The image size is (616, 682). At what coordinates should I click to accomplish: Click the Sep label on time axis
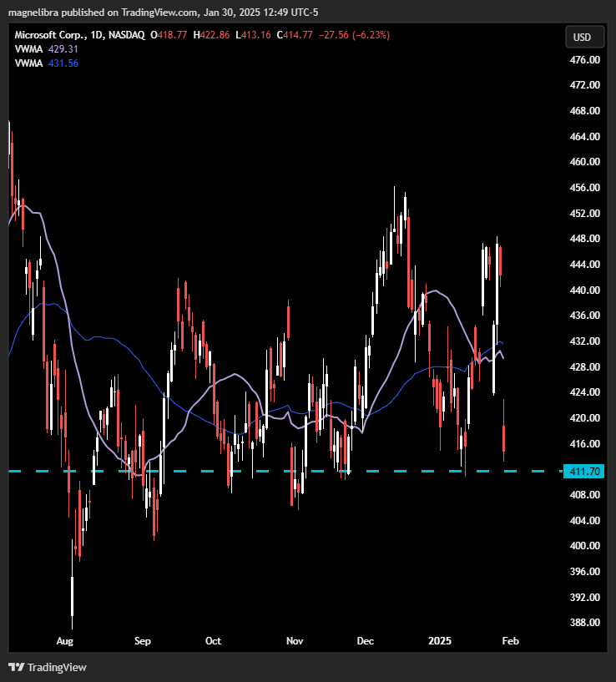point(142,641)
